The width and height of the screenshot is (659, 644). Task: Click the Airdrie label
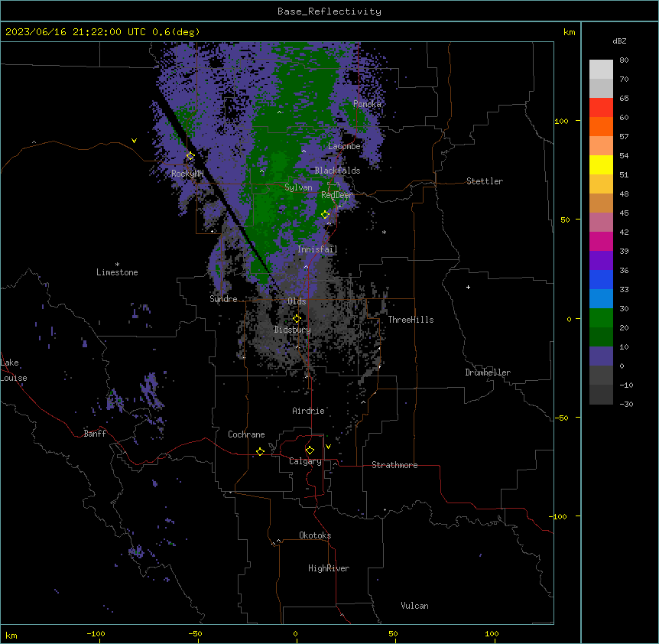click(x=309, y=411)
